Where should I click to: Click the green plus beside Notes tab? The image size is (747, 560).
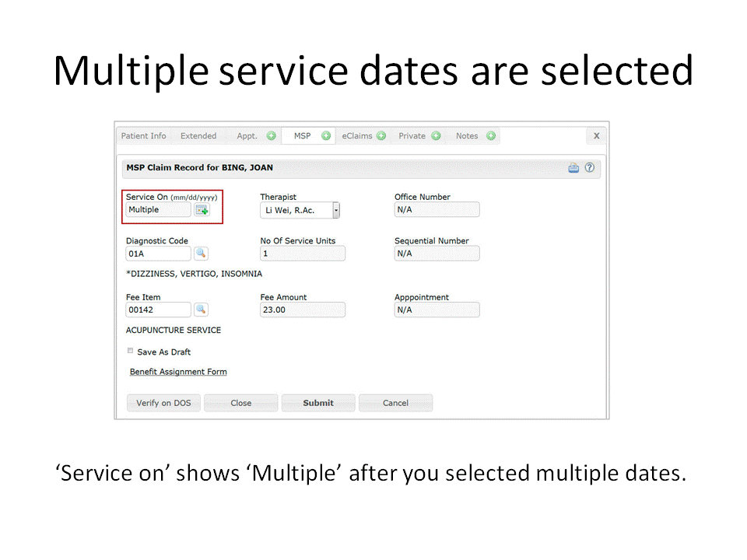491,136
